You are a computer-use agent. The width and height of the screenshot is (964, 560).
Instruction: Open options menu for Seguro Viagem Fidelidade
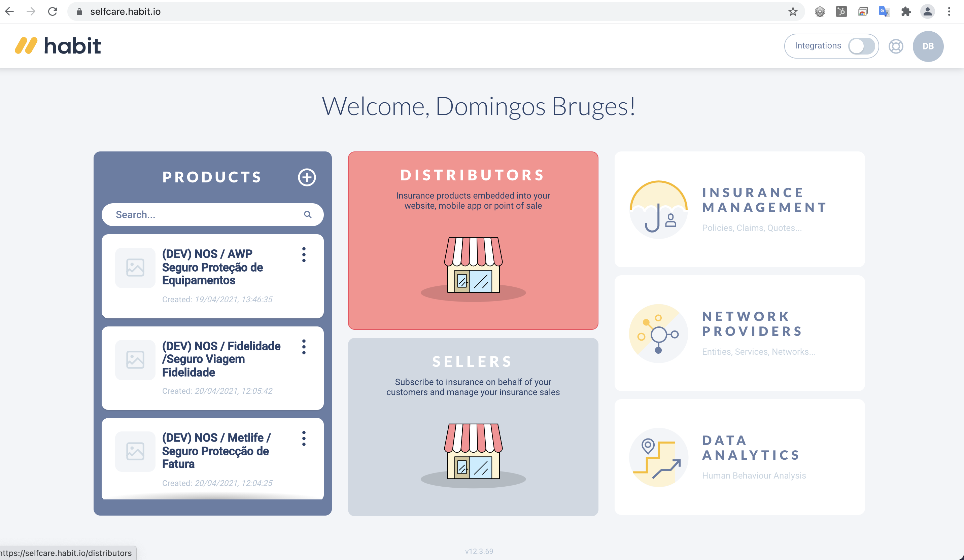tap(304, 347)
